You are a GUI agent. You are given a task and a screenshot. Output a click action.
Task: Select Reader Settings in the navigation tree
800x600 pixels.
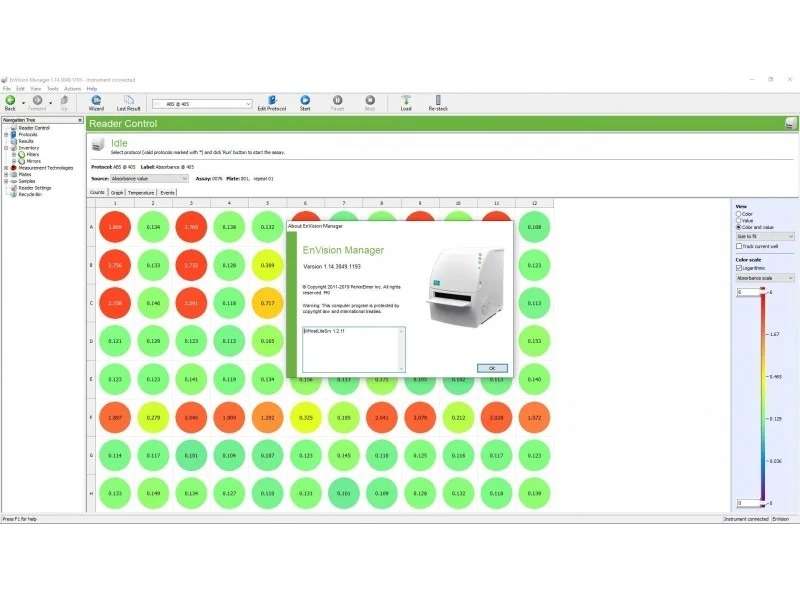pyautogui.click(x=35, y=187)
